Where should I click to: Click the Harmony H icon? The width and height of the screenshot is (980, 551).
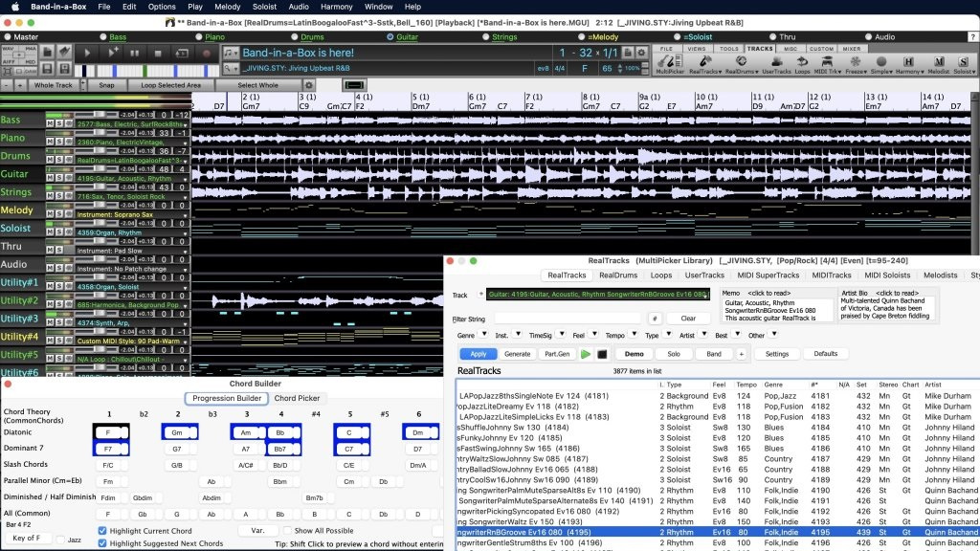pyautogui.click(x=909, y=62)
